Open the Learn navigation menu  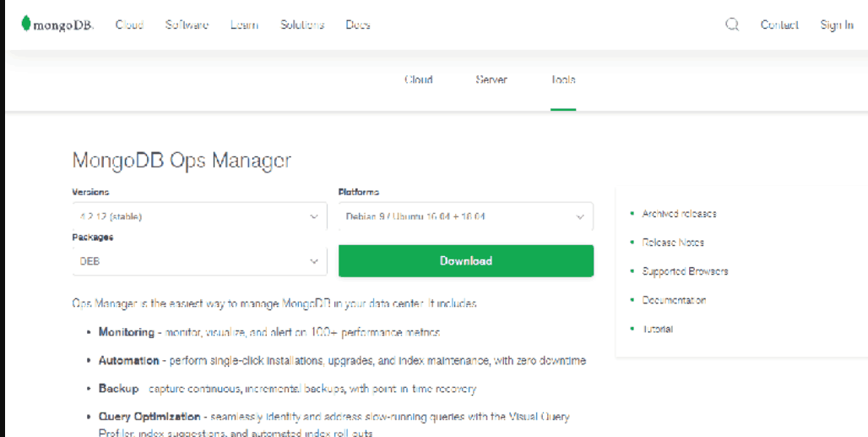click(244, 25)
